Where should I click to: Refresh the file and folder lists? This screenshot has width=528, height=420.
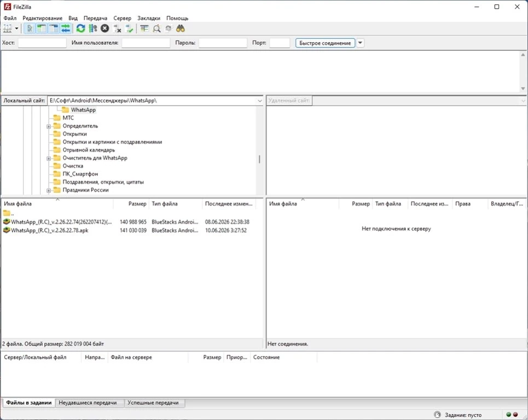[x=80, y=28]
